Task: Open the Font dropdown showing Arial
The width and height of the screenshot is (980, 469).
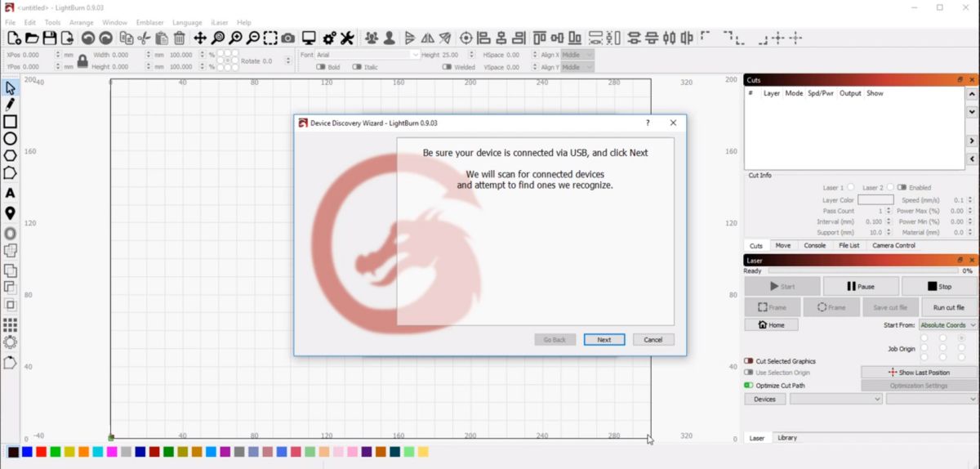Action: pos(368,55)
